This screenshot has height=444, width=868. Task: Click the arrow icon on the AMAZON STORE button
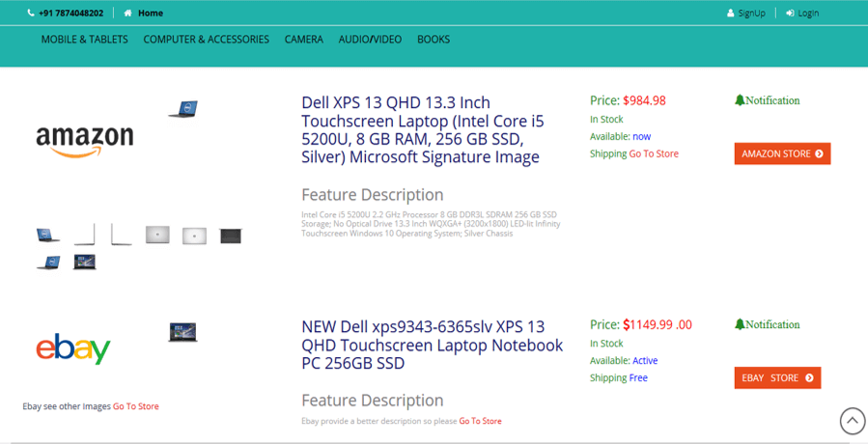[819, 153]
